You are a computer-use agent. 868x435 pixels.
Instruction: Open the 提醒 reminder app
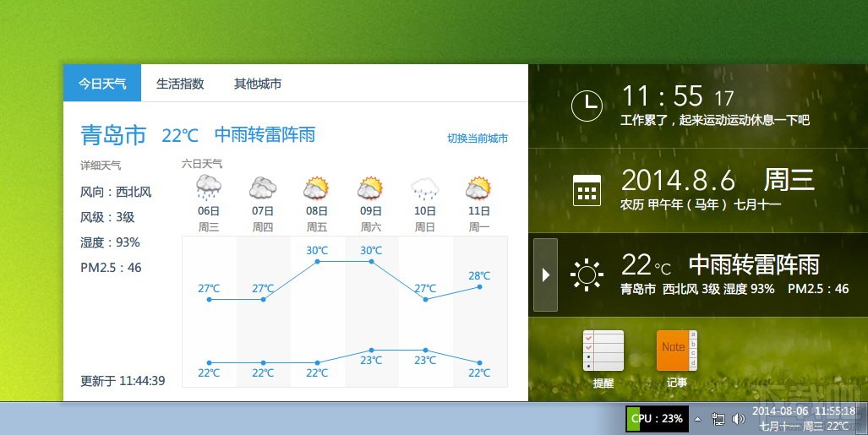click(603, 359)
